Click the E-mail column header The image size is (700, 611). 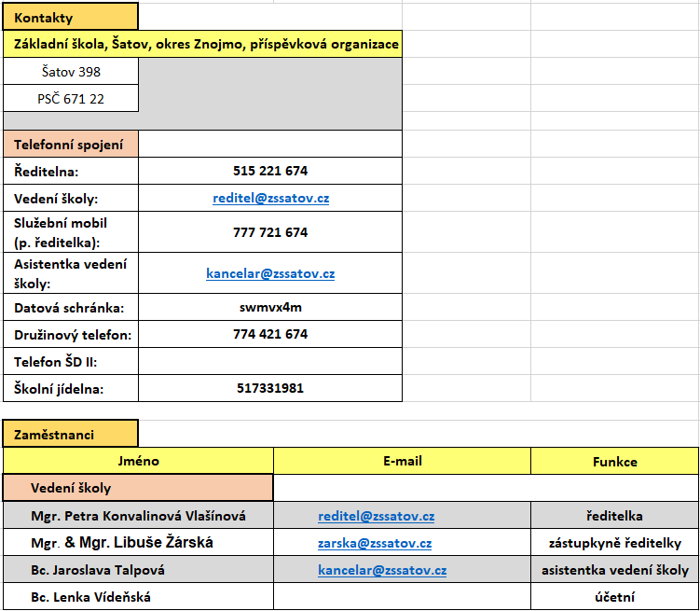pyautogui.click(x=403, y=461)
